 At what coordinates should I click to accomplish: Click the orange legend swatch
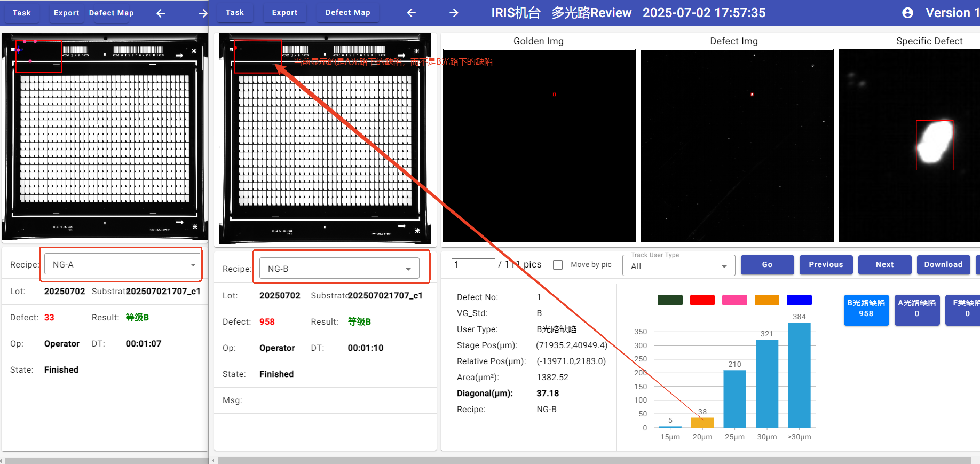click(767, 300)
